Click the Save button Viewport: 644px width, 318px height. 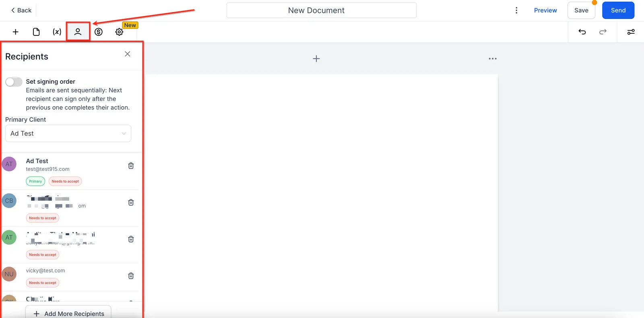point(581,10)
